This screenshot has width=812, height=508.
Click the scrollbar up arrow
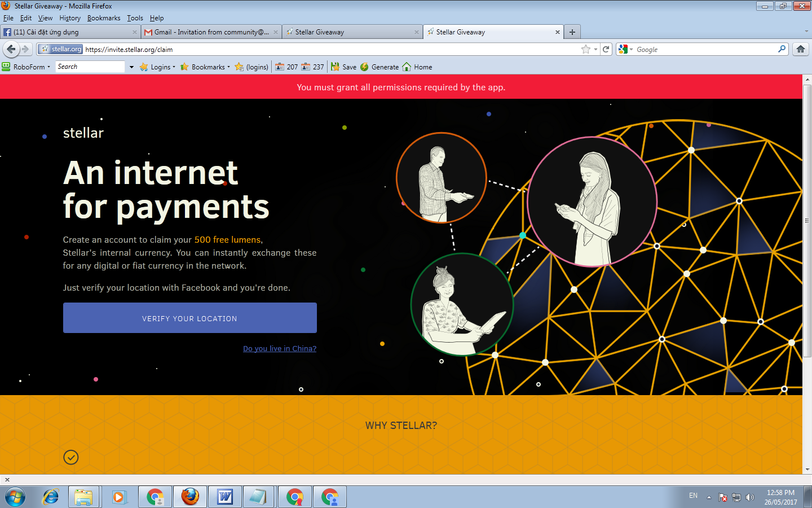pyautogui.click(x=807, y=79)
